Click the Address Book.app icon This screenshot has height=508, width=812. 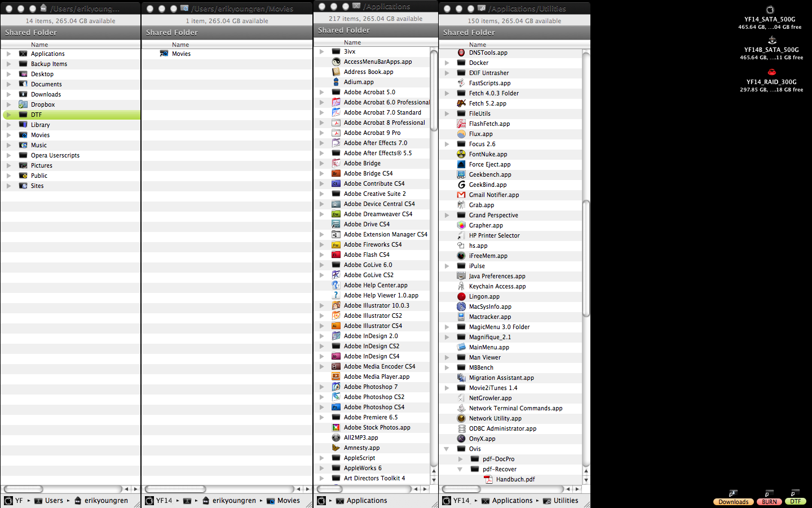coord(336,72)
